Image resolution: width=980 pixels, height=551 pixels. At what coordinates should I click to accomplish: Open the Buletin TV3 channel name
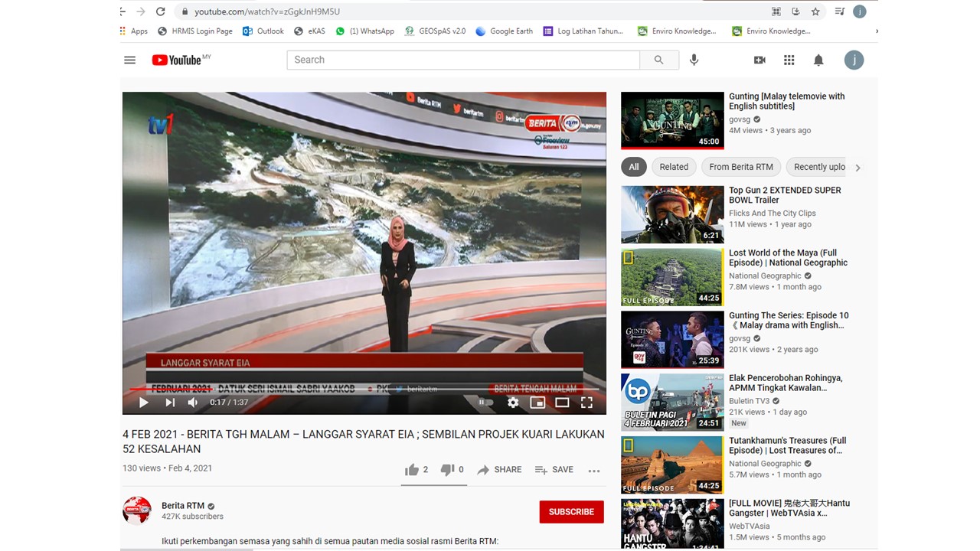[x=750, y=401]
